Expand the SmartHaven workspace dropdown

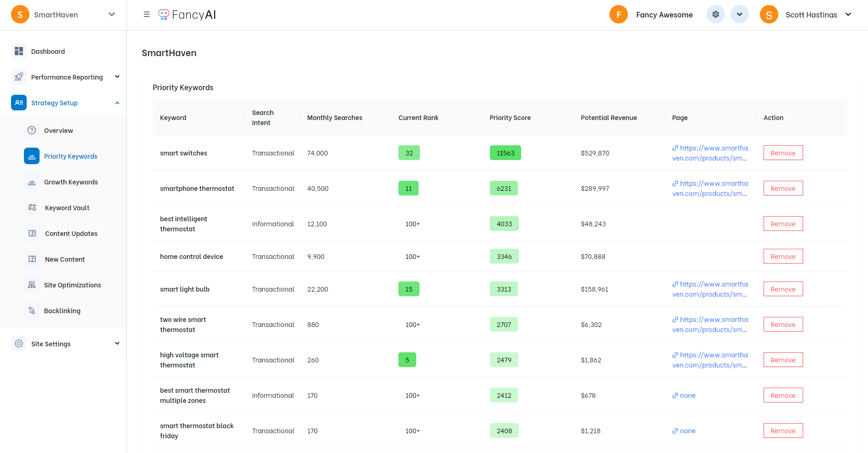pos(111,15)
